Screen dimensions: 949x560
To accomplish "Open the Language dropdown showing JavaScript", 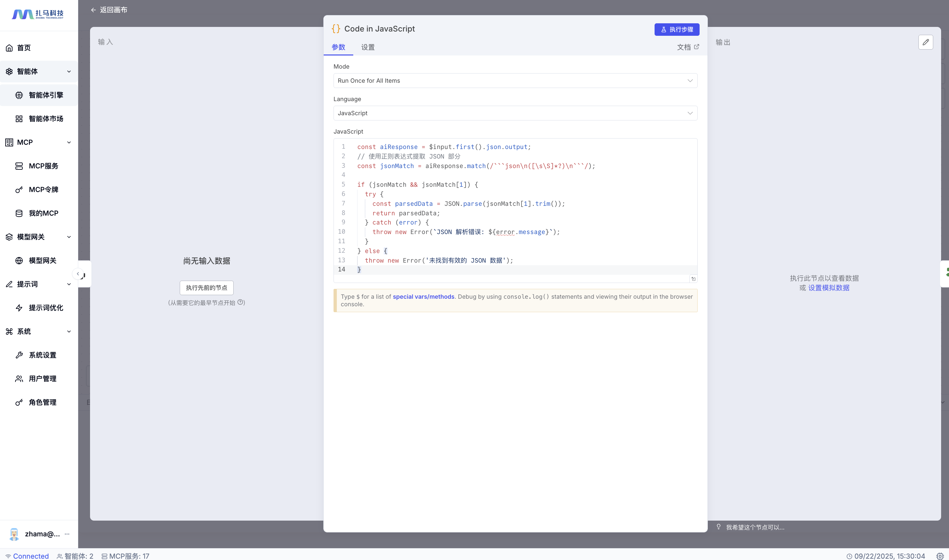I will tap(515, 113).
